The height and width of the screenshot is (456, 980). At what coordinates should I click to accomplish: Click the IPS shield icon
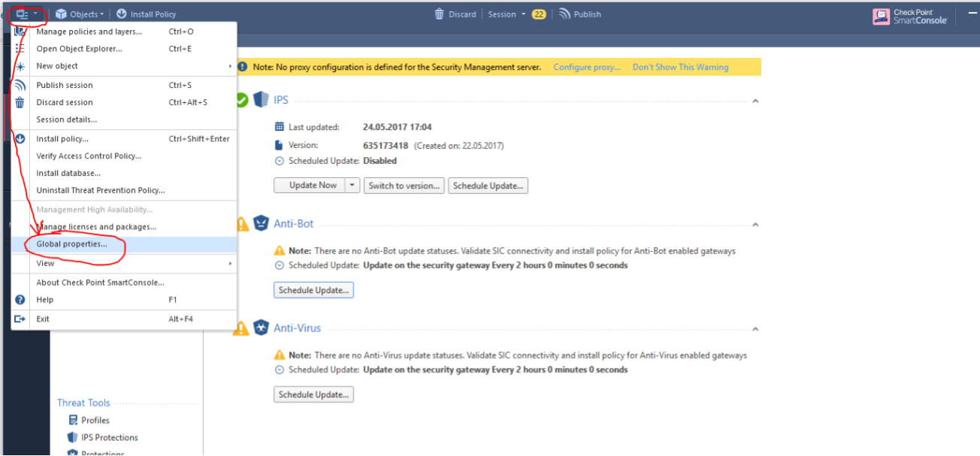[261, 100]
